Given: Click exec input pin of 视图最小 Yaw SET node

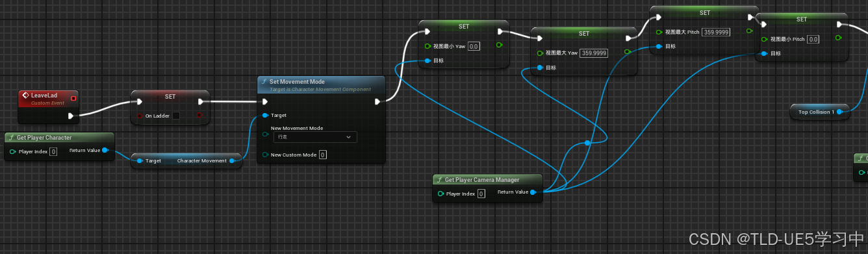Looking at the screenshot, I should 428,31.
